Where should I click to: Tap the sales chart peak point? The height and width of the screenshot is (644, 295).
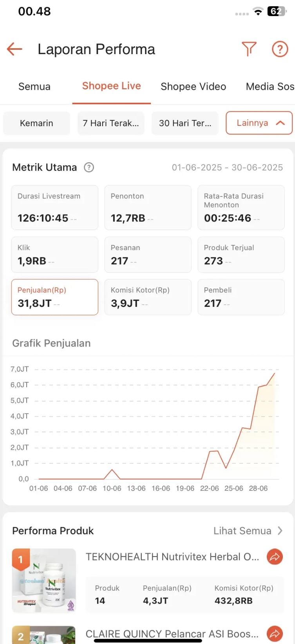coord(275,373)
